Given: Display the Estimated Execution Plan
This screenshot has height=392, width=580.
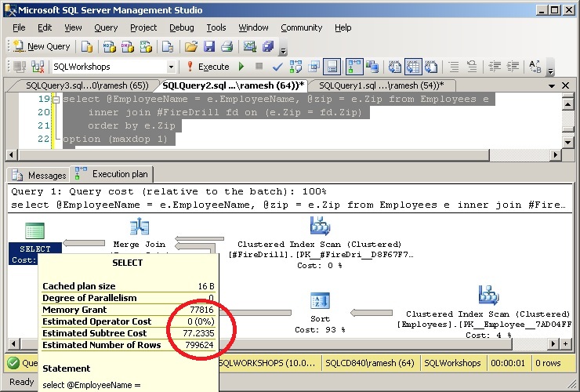Looking at the screenshot, I should 295,67.
